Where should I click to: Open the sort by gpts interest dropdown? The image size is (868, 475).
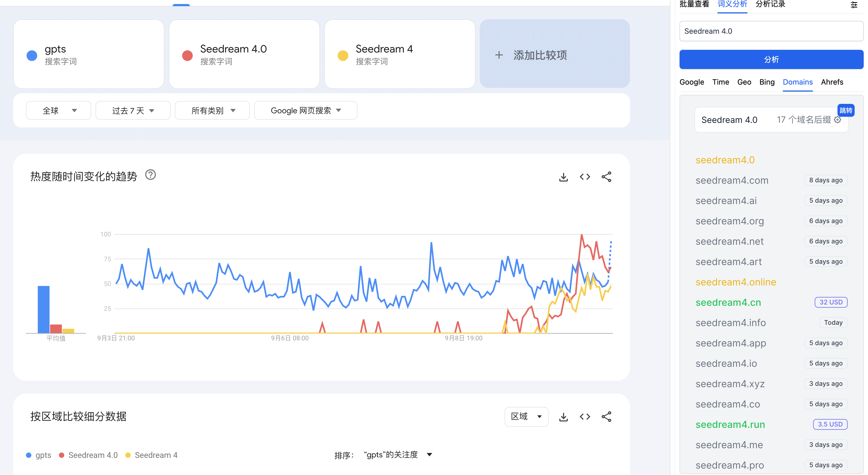pyautogui.click(x=398, y=455)
